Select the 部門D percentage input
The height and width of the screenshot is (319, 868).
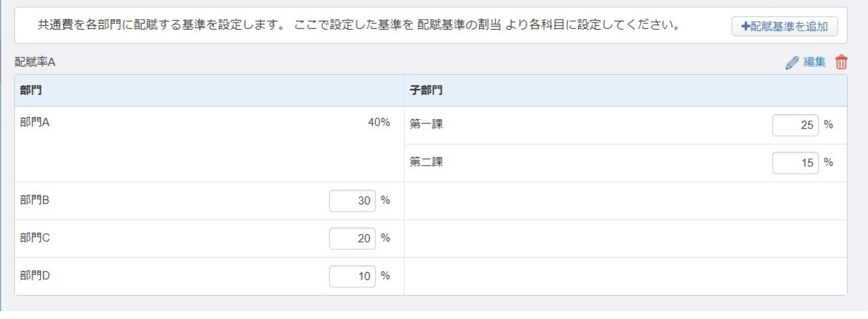tap(352, 276)
